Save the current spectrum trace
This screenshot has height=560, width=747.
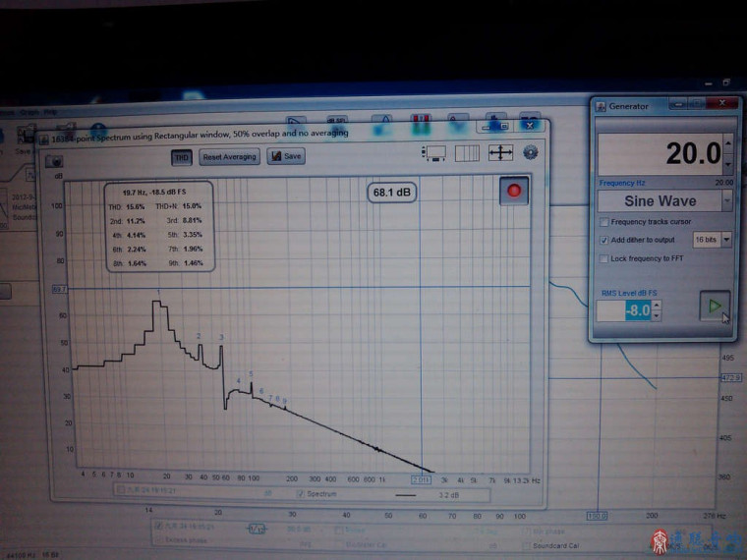[286, 156]
